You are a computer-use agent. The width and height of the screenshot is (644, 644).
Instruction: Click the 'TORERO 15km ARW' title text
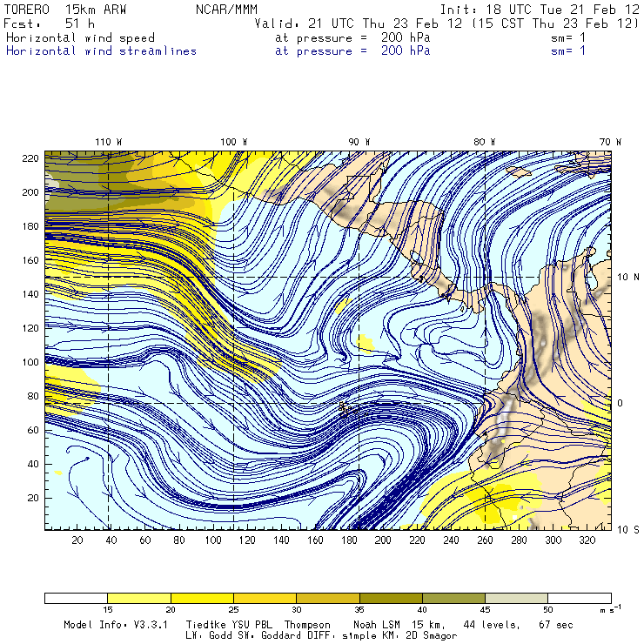click(x=65, y=10)
